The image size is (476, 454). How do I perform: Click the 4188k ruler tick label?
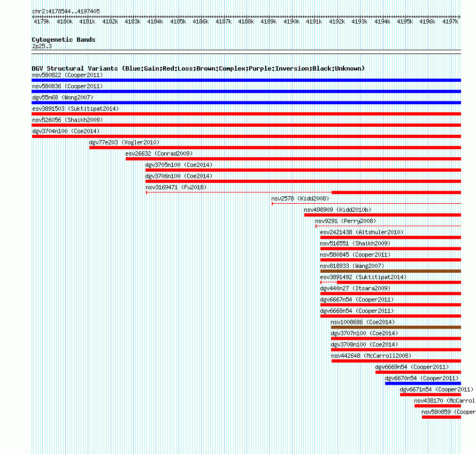(246, 21)
